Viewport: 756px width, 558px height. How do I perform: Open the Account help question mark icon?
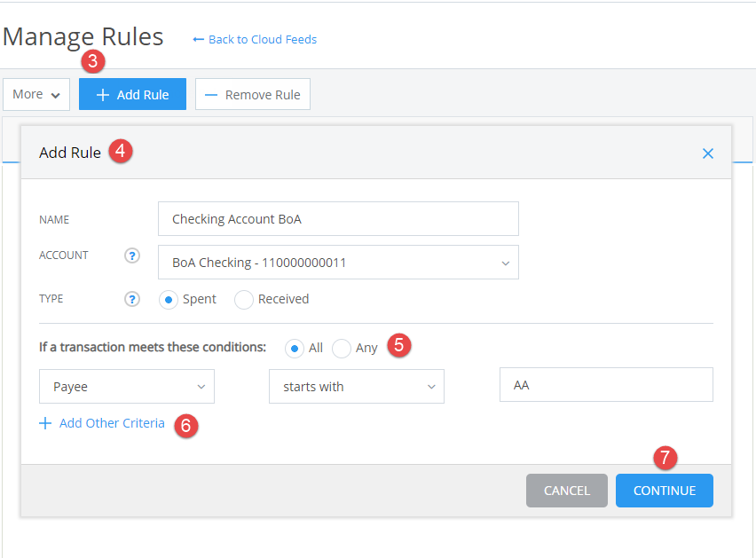(131, 255)
